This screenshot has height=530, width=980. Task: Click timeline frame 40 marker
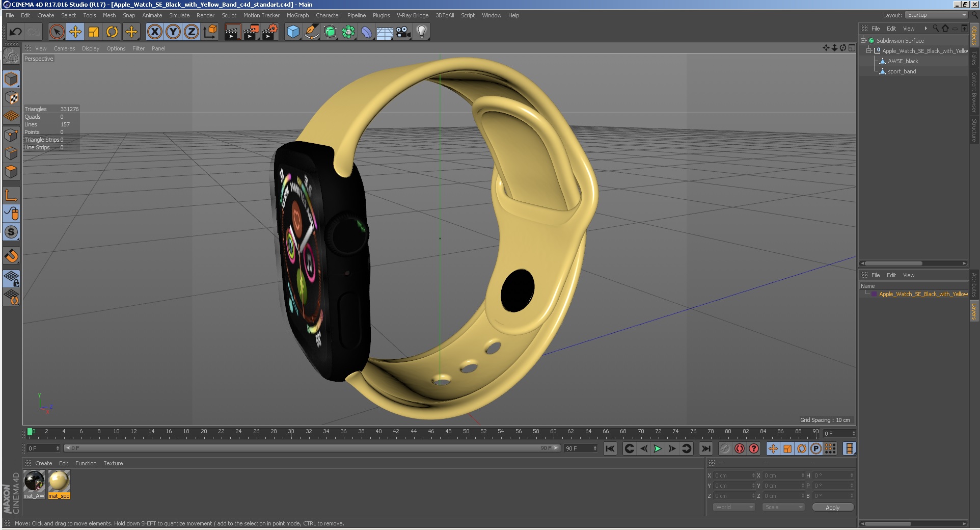(378, 432)
